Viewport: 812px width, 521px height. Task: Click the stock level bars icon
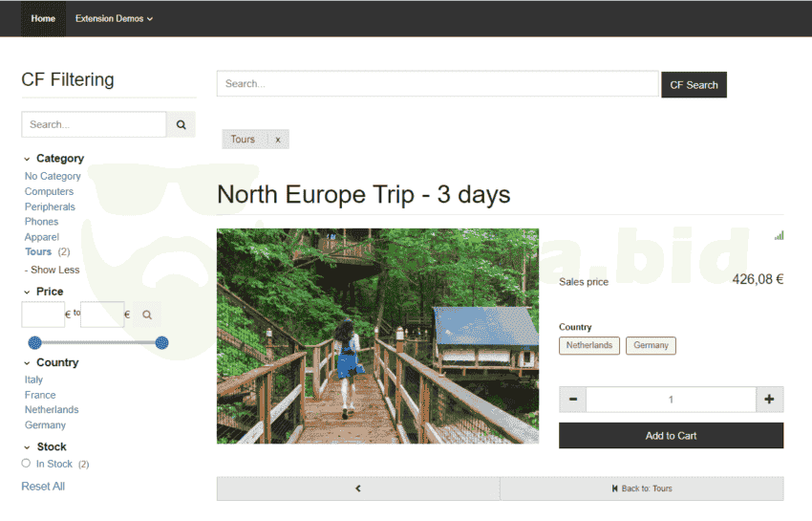click(x=779, y=235)
